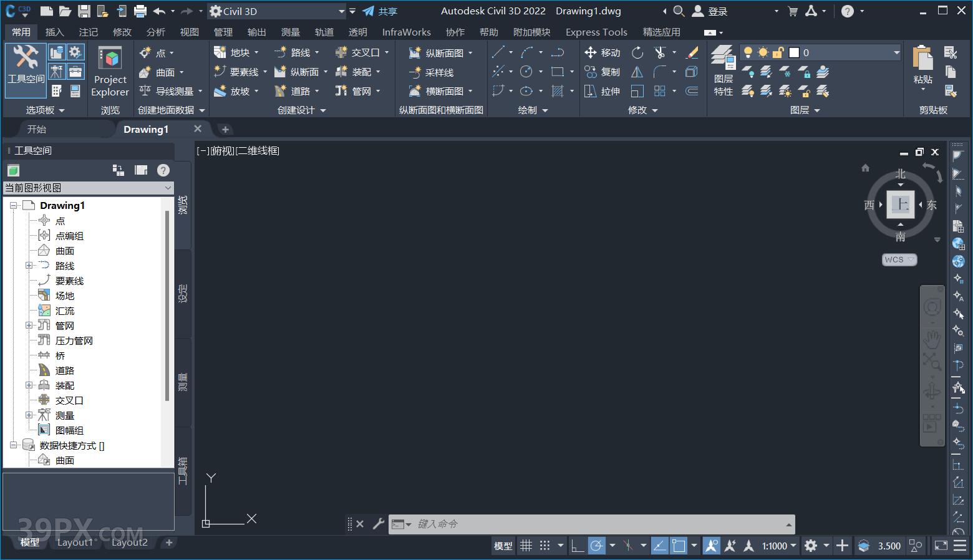
Task: Select the 移动 move tool
Action: (603, 52)
